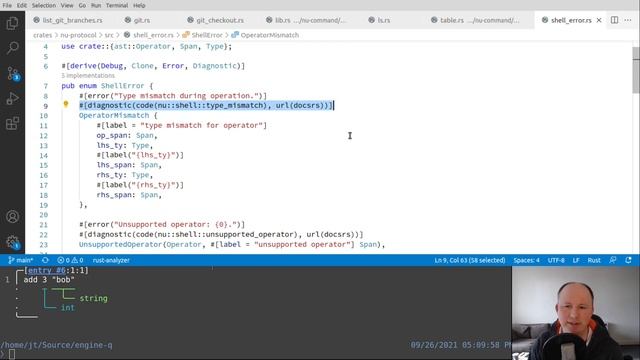Click the feedback icon in the status bar

613,260
